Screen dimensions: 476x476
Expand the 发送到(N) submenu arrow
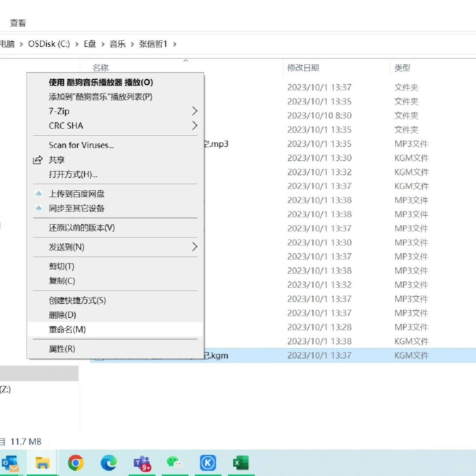coord(194,247)
